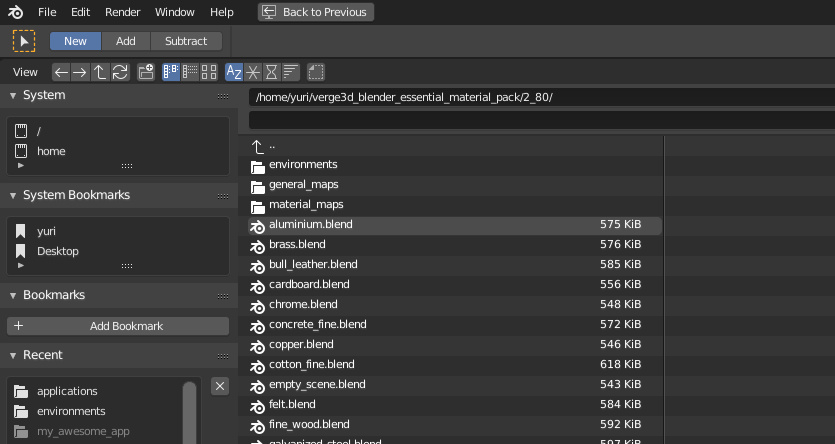Enable sort by modification time

pos(272,72)
